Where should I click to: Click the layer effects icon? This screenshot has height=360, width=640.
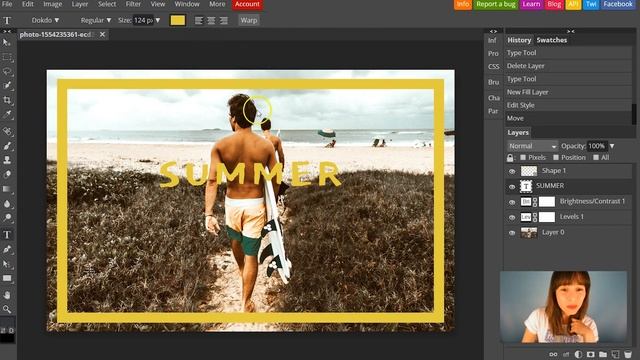[x=566, y=354]
